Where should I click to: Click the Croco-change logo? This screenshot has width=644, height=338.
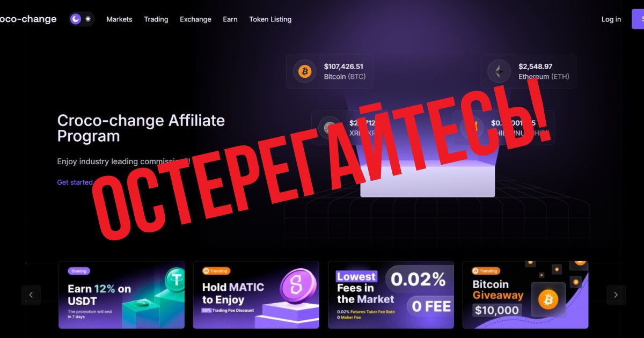click(x=28, y=19)
